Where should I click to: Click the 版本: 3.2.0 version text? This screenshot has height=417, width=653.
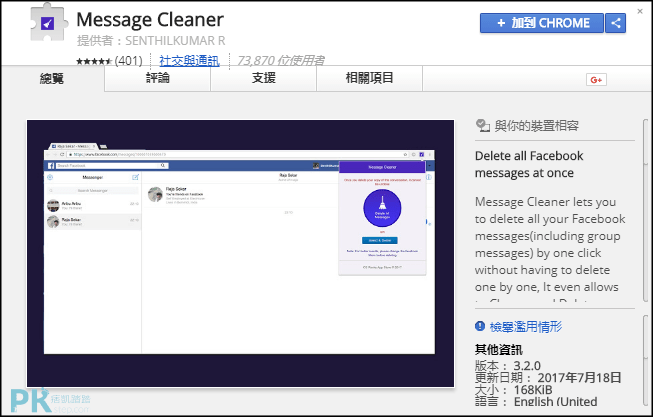pos(508,365)
